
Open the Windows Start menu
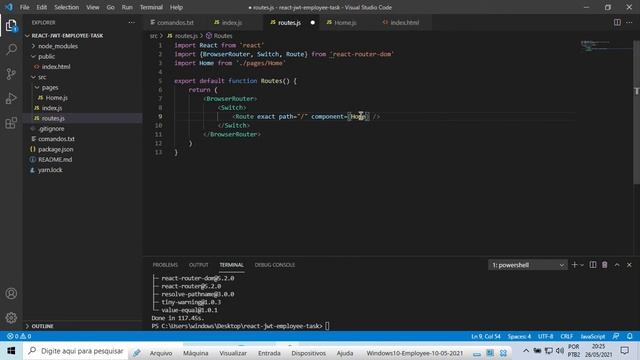11,351
